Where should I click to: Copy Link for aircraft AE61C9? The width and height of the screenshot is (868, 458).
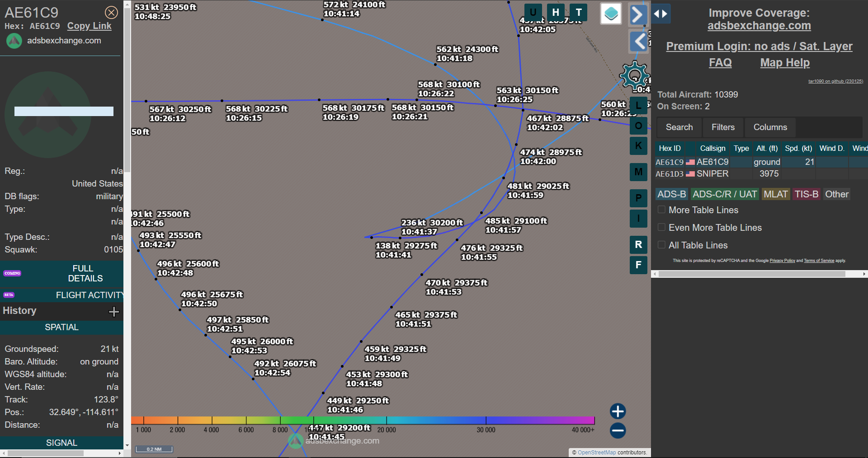point(89,26)
